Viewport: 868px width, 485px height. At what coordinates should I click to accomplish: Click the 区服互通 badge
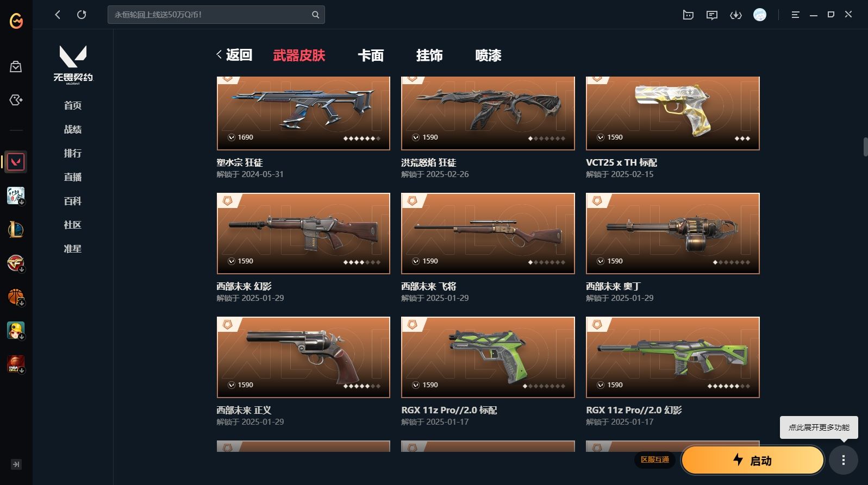[x=654, y=459]
